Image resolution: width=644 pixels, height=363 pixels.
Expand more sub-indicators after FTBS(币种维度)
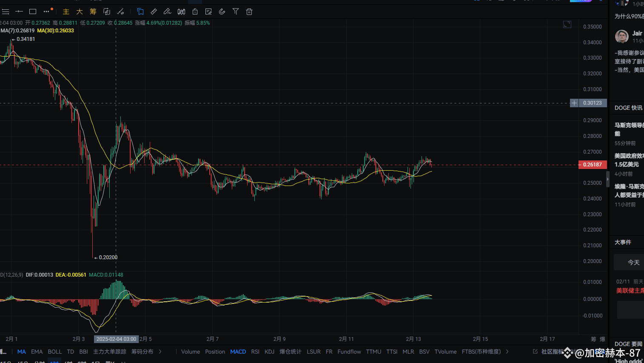tap(507, 352)
